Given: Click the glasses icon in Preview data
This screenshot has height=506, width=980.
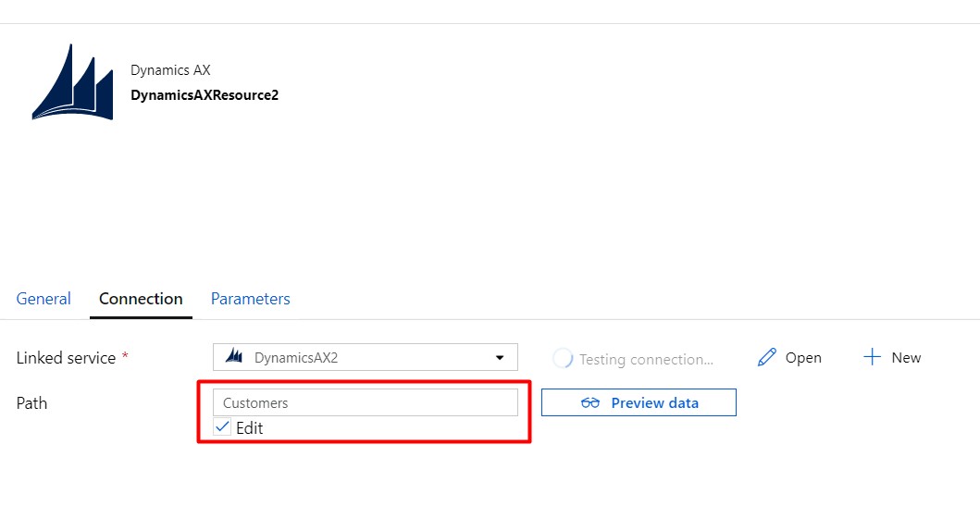Looking at the screenshot, I should click(590, 403).
